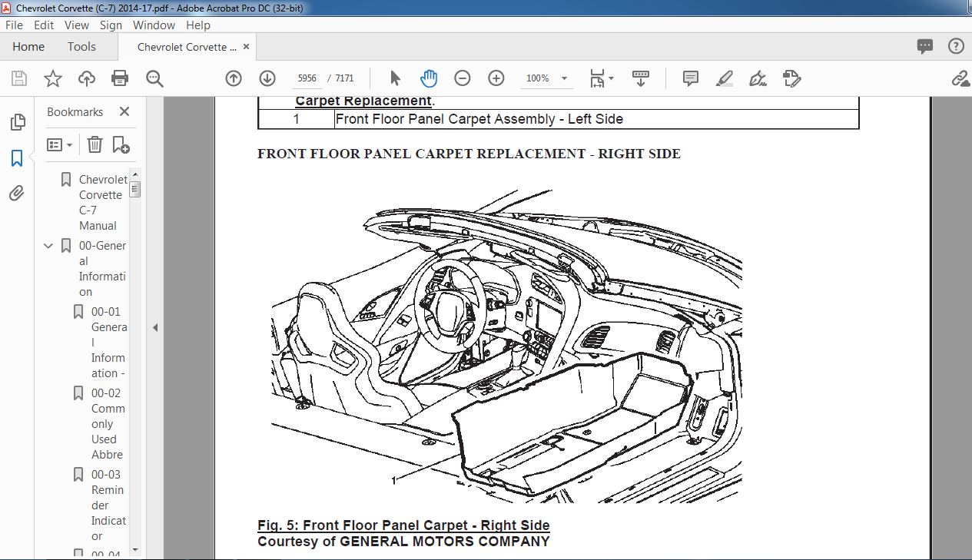This screenshot has height=560, width=972.
Task: Go to previous page arrow
Action: [x=234, y=78]
